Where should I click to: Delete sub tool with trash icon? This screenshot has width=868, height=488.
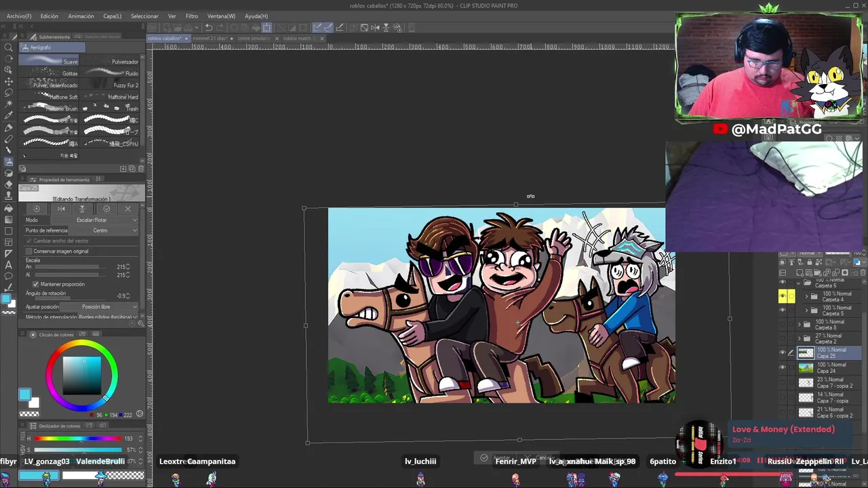[x=141, y=168]
